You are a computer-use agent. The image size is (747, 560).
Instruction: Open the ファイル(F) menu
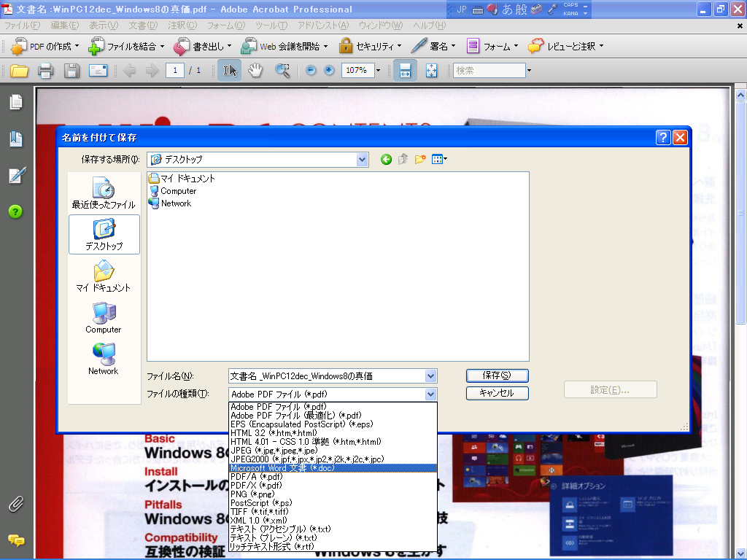coord(22,26)
